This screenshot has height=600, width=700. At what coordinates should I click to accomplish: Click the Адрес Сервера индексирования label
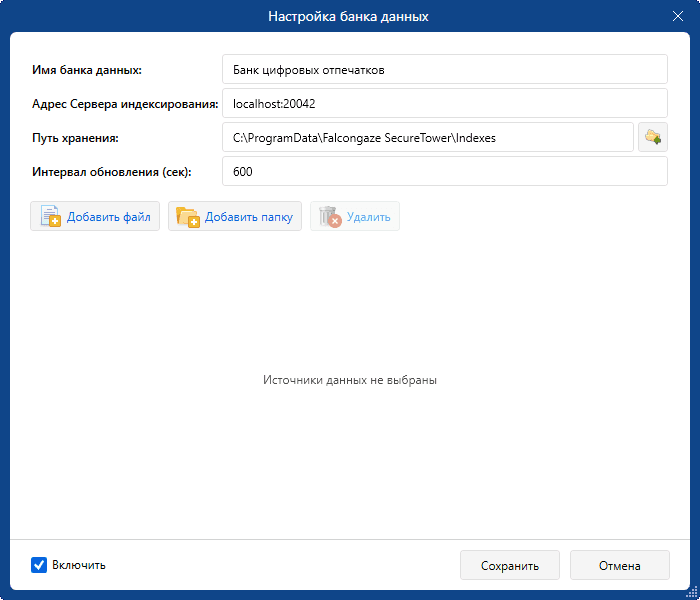pyautogui.click(x=124, y=104)
